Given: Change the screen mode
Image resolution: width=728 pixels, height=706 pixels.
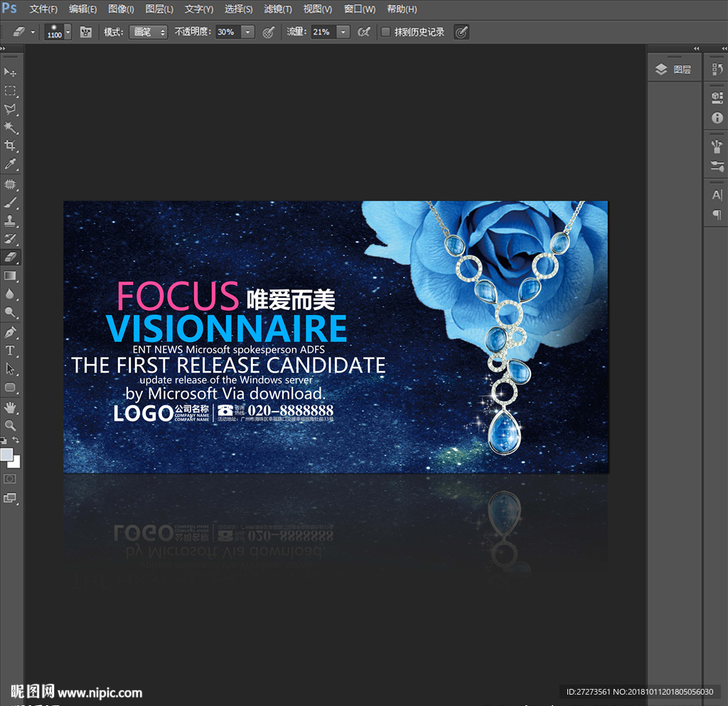Looking at the screenshot, I should pyautogui.click(x=10, y=498).
